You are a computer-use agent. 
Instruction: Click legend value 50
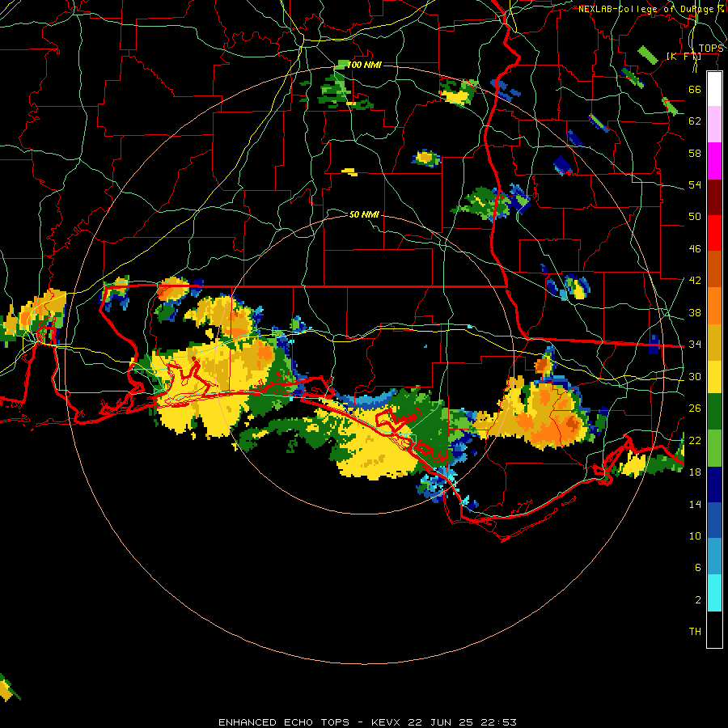coord(695,217)
